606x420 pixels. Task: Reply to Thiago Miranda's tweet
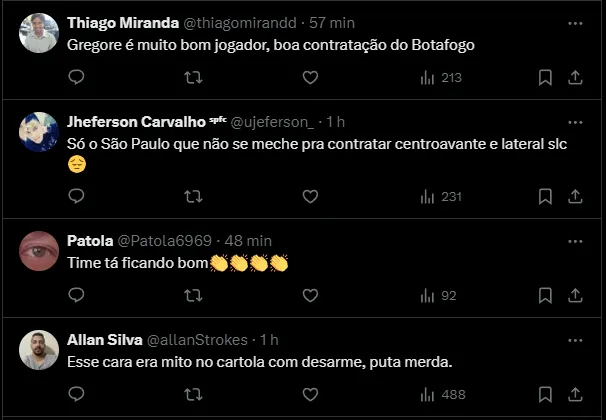click(x=76, y=77)
